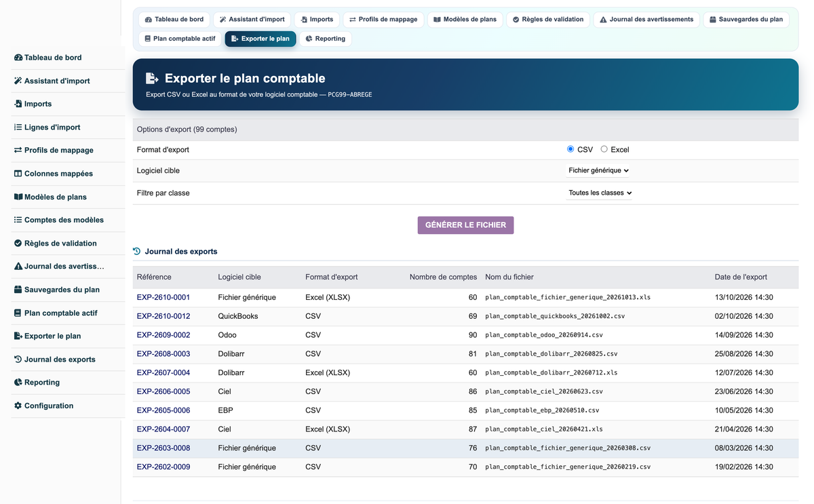This screenshot has height=504, width=814.
Task: Click the Journal des avertissements warning icon in sidebar
Action: coord(18,266)
